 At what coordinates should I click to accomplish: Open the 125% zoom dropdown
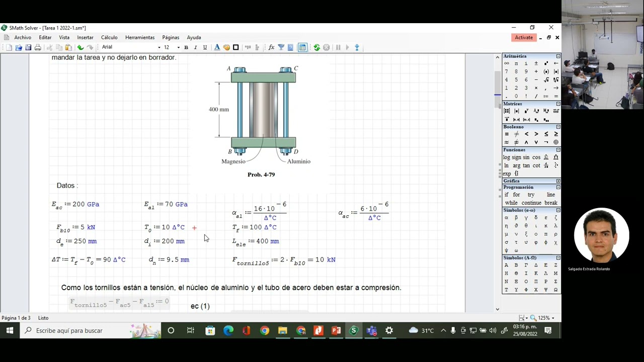tap(553, 318)
